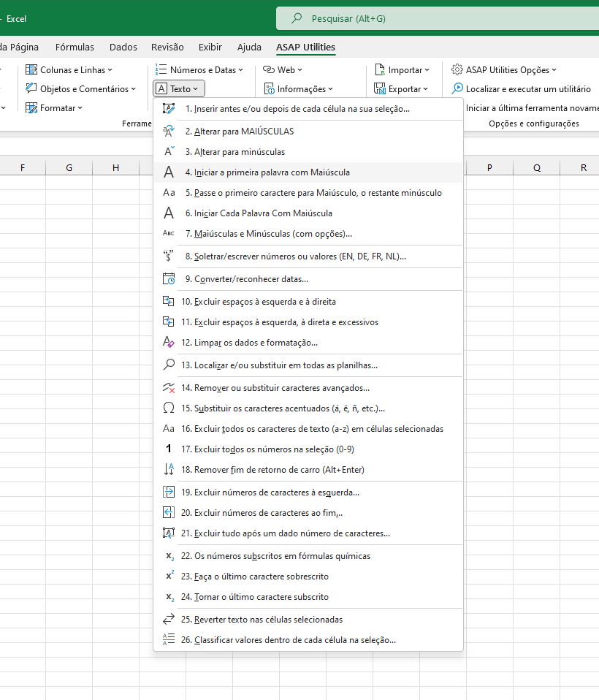Open the Colunas e Linhas dropdown

69,69
